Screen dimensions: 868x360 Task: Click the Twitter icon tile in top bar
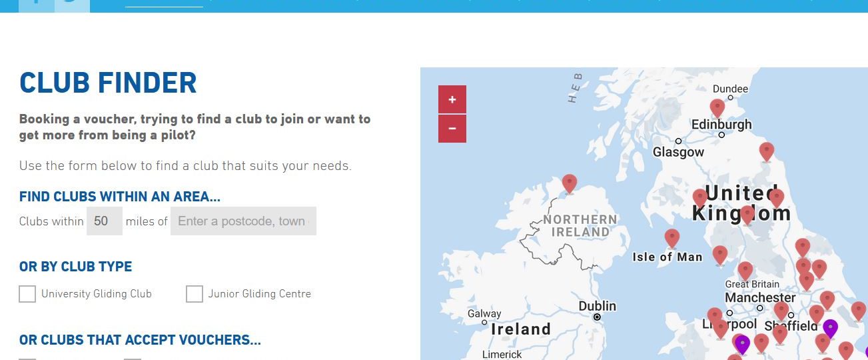72,6
